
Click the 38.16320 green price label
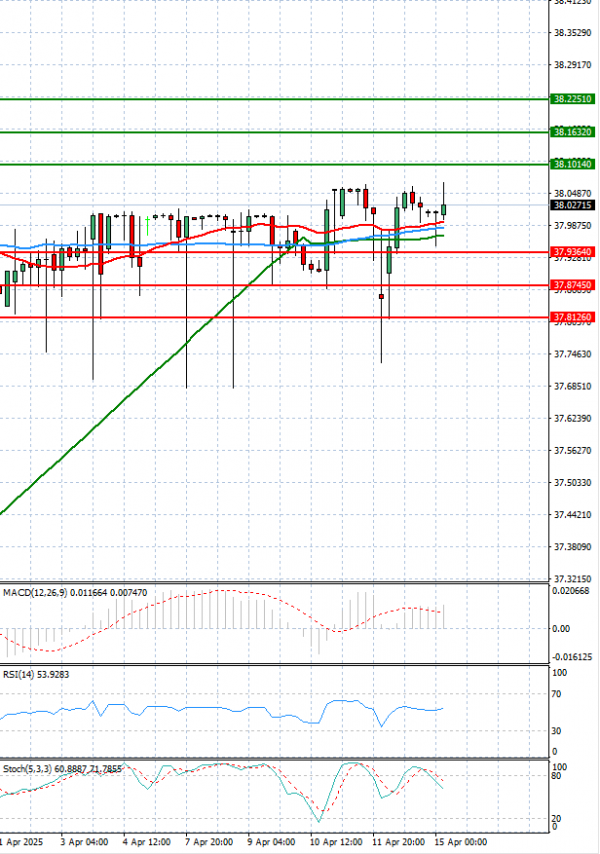(572, 132)
